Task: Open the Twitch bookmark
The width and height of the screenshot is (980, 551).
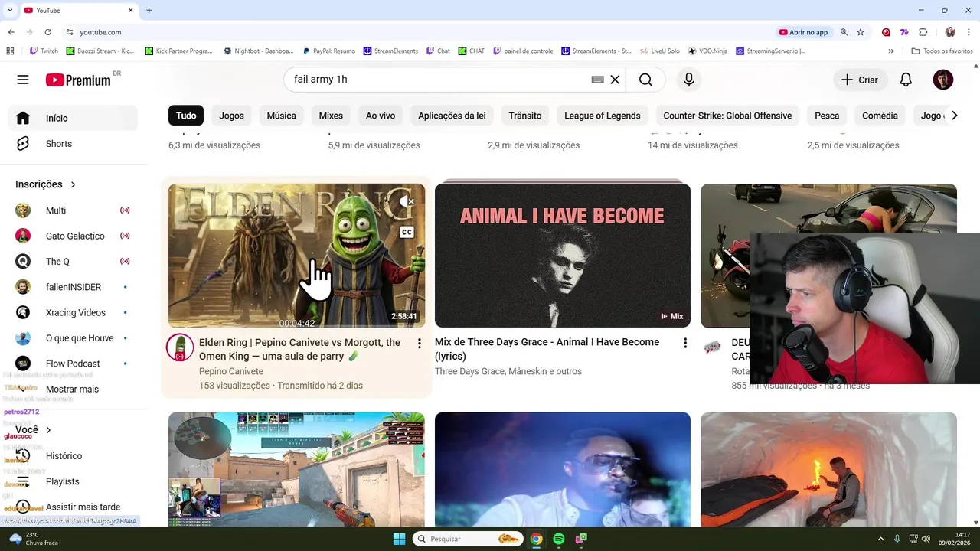Action: tap(44, 51)
